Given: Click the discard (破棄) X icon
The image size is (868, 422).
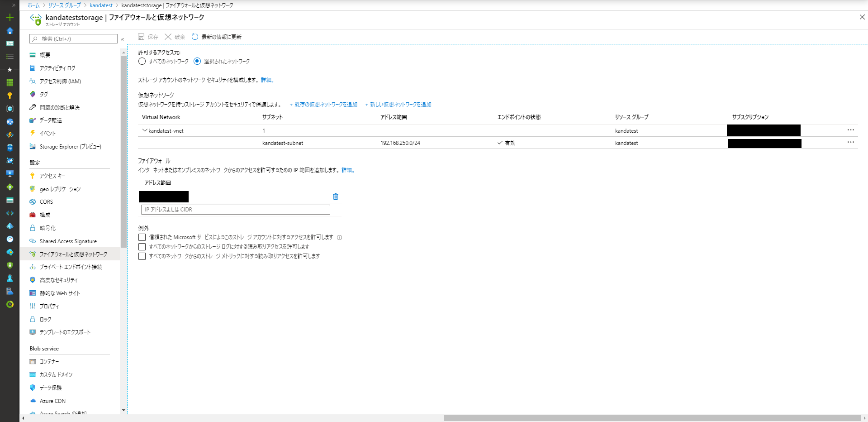Looking at the screenshot, I should [x=168, y=37].
